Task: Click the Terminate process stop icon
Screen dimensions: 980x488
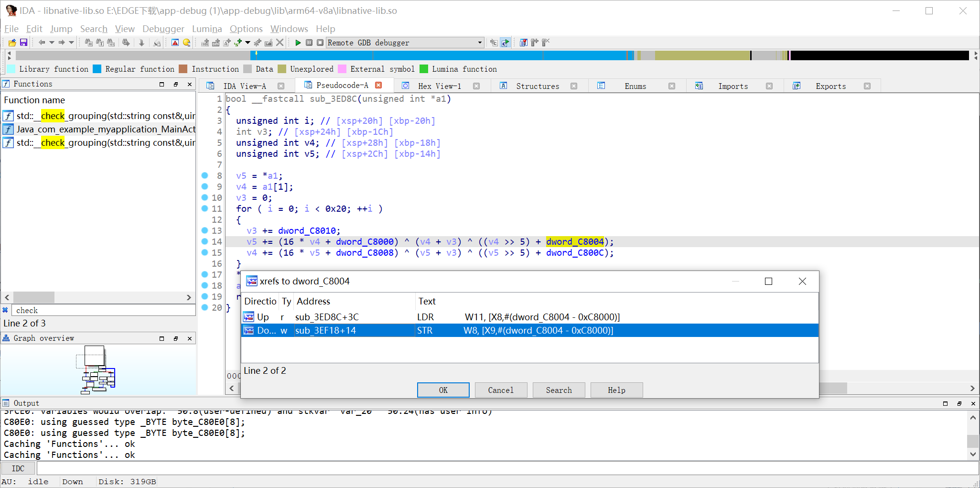Action: (x=320, y=43)
